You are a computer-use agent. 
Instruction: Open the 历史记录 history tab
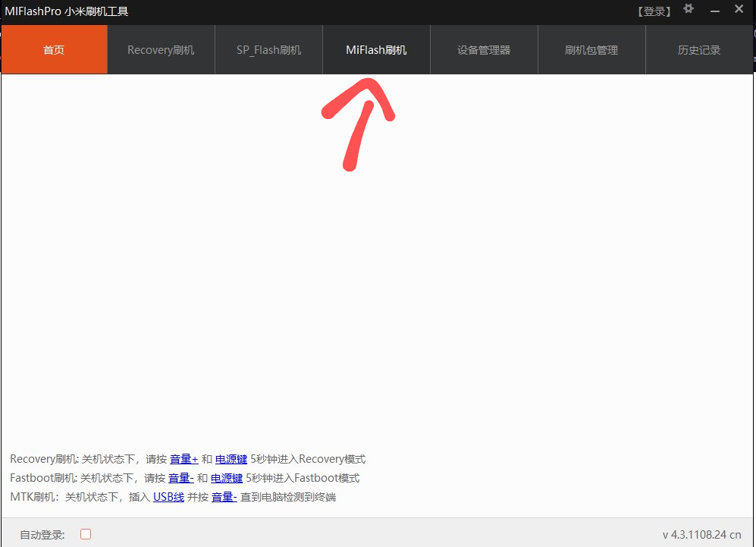(699, 49)
